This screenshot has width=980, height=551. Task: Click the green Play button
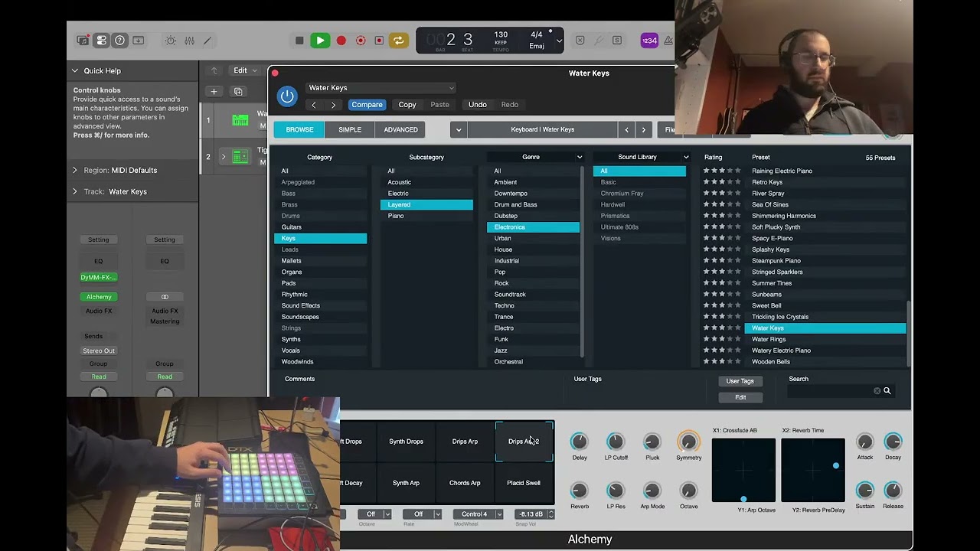[x=320, y=41]
